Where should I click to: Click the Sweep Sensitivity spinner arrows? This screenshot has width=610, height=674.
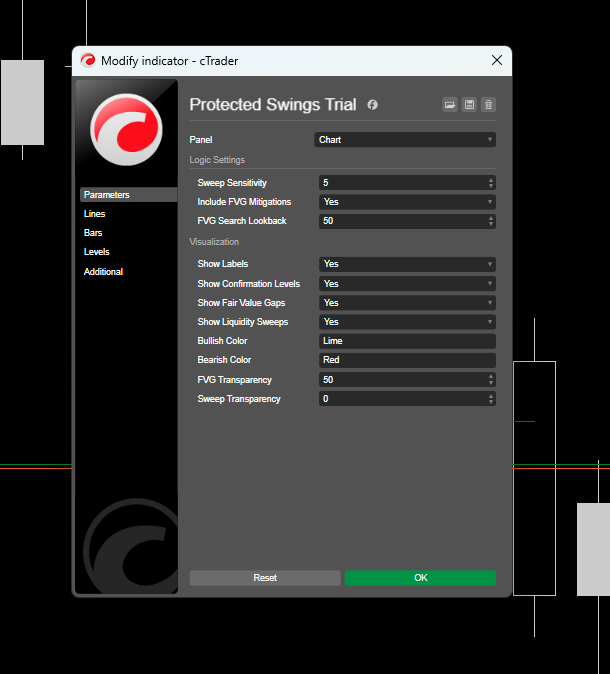[491, 183]
